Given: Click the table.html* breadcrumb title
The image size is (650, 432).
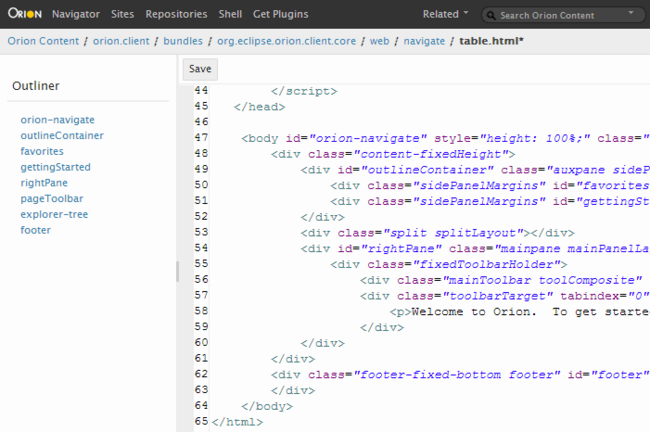Looking at the screenshot, I should (x=491, y=41).
